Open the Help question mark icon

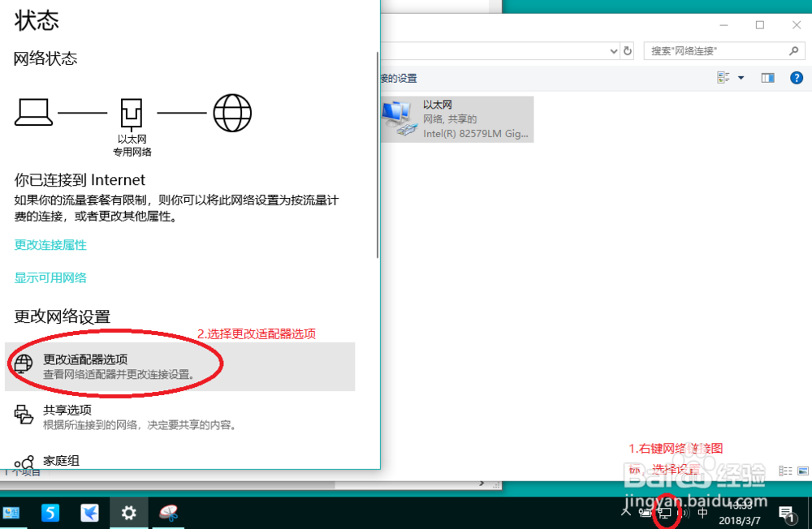796,77
